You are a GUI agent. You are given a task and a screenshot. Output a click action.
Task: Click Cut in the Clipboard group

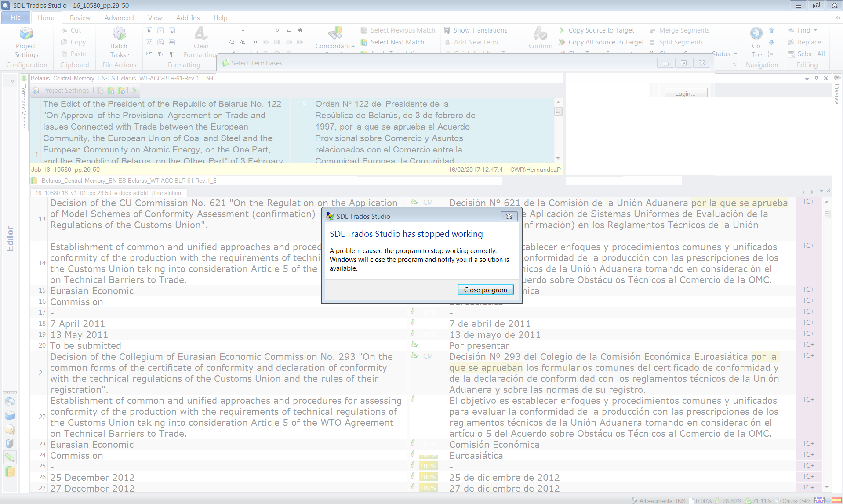point(71,30)
